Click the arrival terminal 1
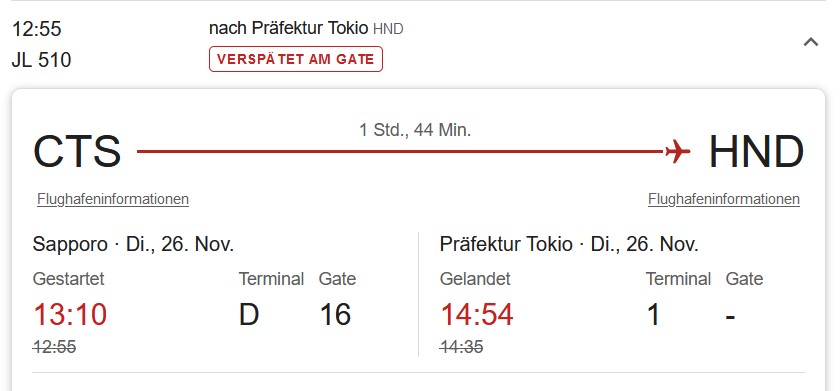 coord(654,314)
